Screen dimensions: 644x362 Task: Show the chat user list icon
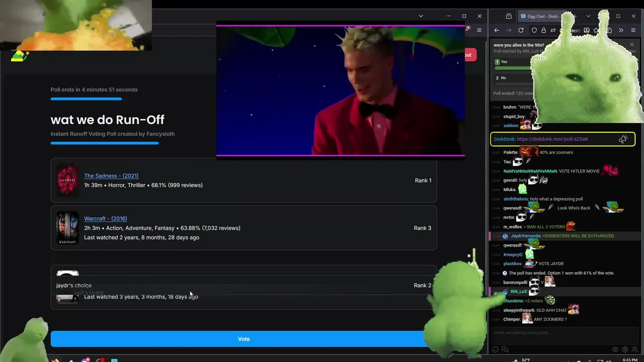click(x=634, y=349)
